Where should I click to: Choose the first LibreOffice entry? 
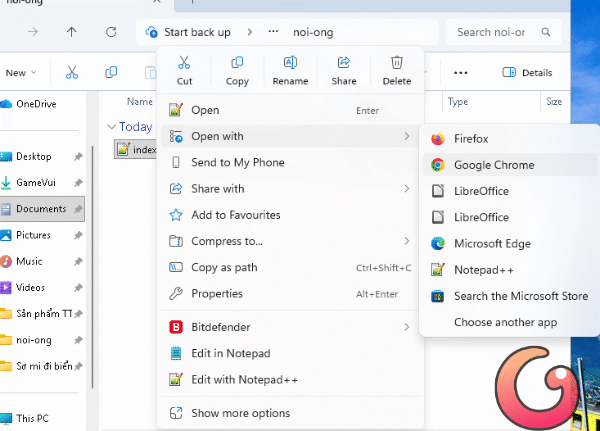tap(509, 191)
